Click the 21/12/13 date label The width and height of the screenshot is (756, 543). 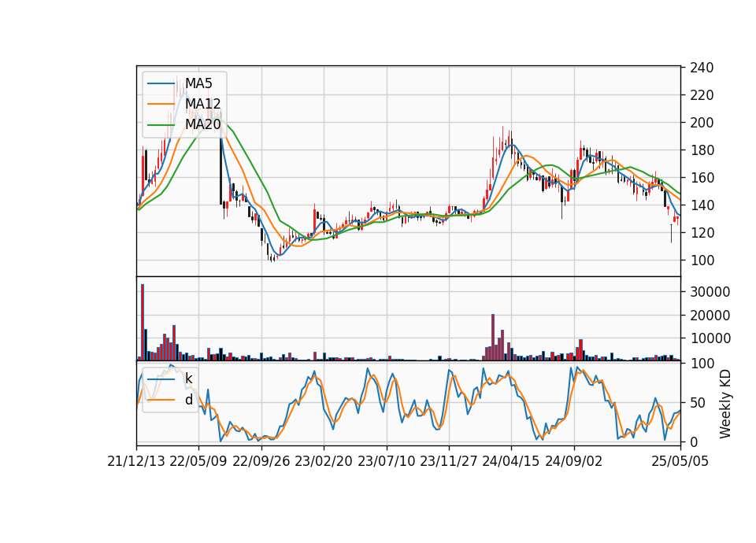pyautogui.click(x=136, y=461)
